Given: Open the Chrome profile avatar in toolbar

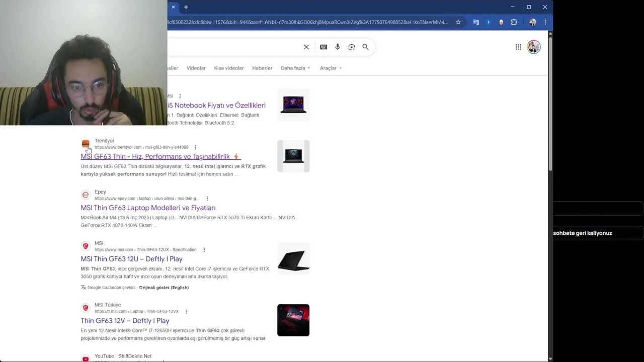Looking at the screenshot, I should (532, 22).
